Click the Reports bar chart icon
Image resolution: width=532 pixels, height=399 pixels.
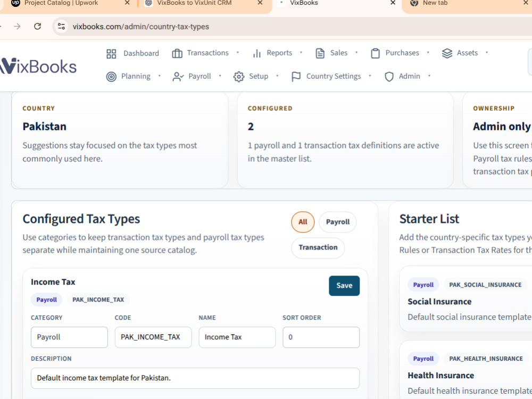257,54
